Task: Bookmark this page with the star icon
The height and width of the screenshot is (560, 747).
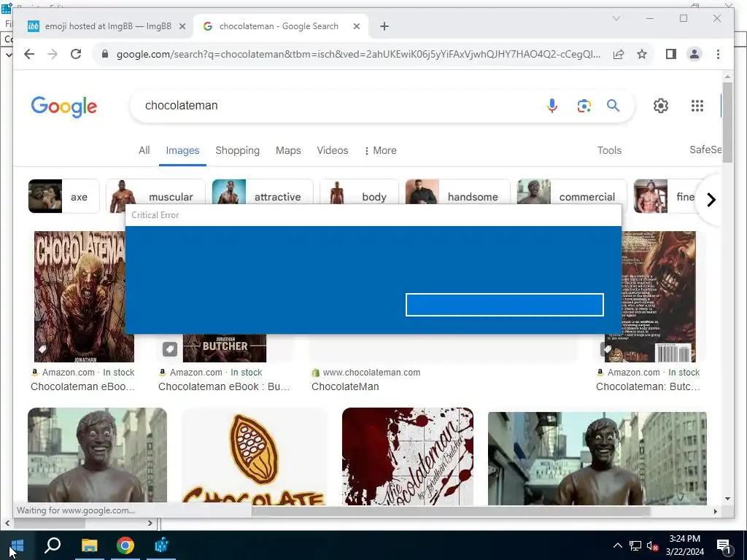Action: [642, 54]
